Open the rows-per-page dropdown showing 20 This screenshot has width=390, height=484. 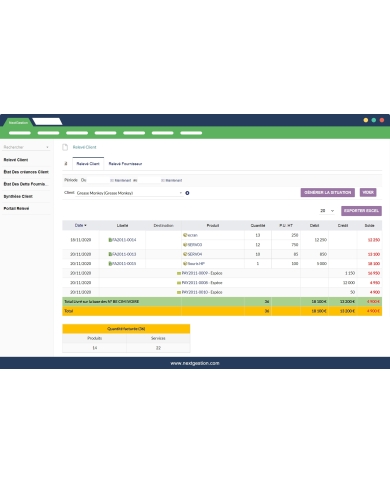pyautogui.click(x=327, y=211)
